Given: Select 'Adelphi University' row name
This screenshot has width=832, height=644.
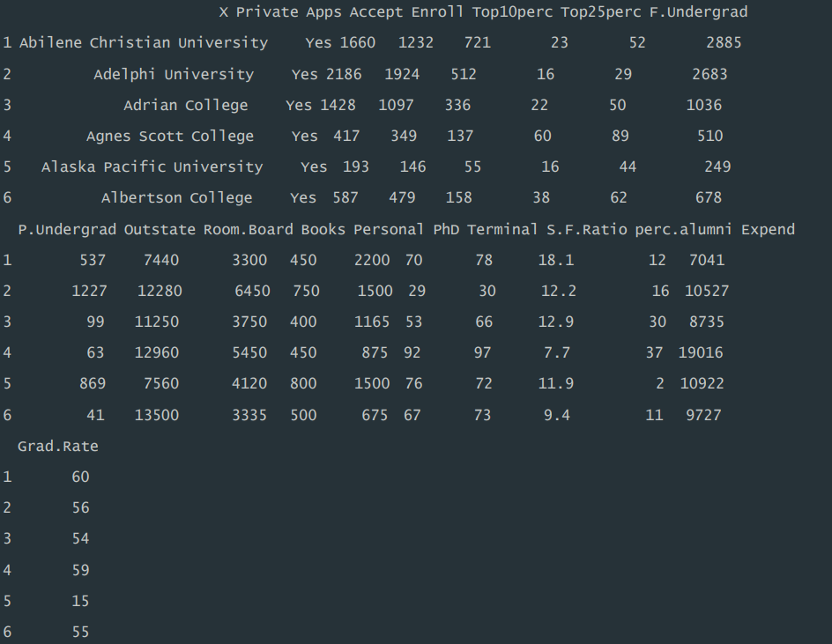Looking at the screenshot, I should coord(174,74).
